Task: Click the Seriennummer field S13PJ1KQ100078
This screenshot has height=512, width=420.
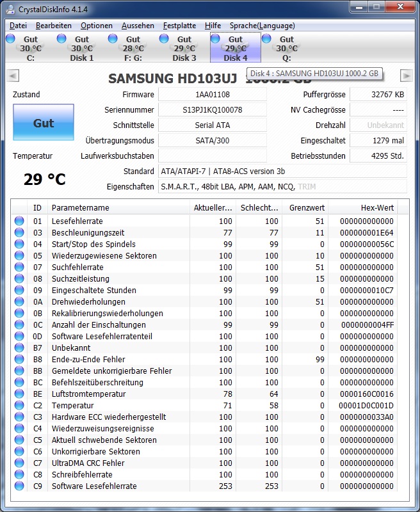Action: [x=213, y=109]
